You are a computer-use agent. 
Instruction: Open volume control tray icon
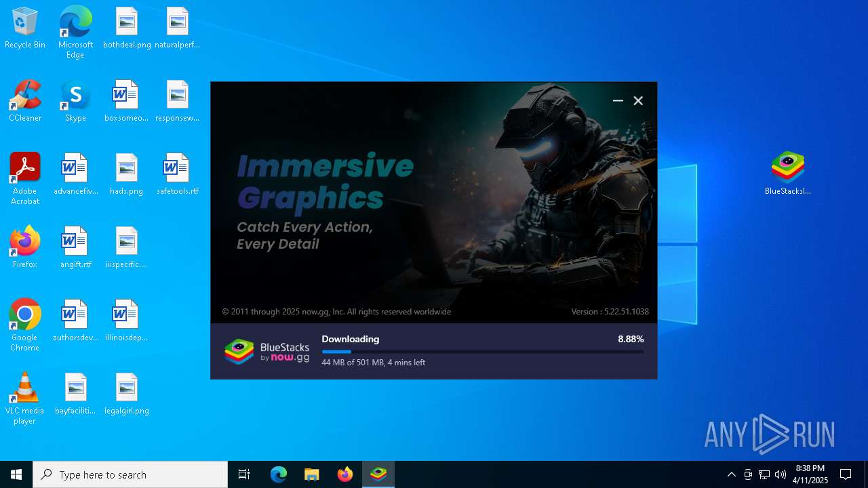coord(781,474)
